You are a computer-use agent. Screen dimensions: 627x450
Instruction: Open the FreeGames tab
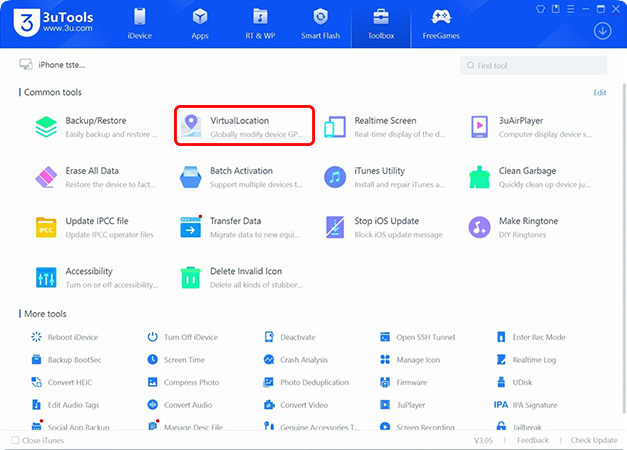tap(441, 24)
